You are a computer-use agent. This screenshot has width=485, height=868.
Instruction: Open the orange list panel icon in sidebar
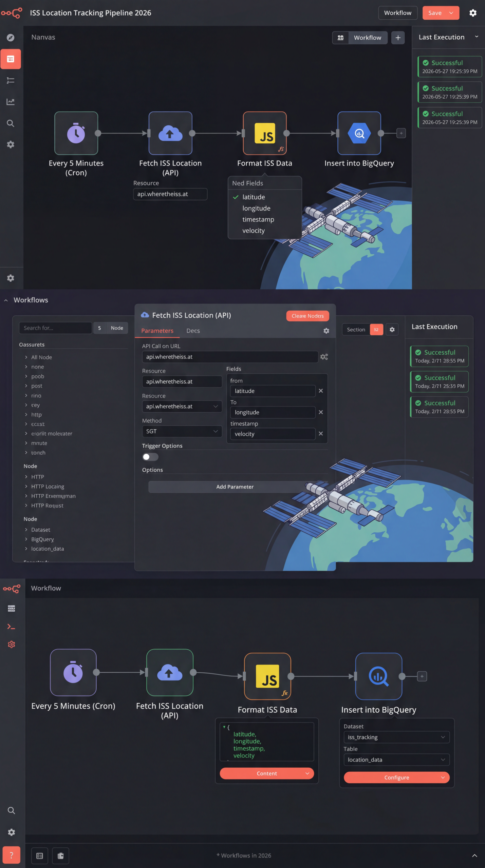[11, 59]
